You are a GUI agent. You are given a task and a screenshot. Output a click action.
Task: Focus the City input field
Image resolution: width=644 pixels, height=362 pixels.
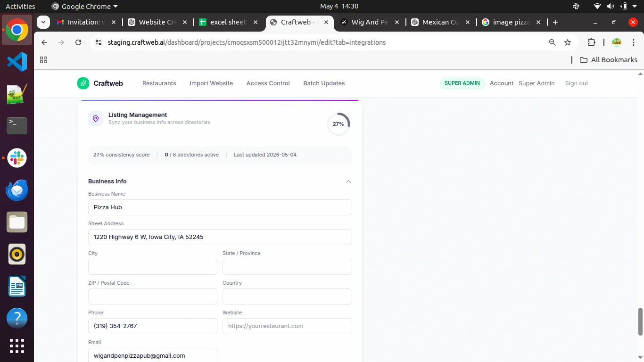pos(153,267)
